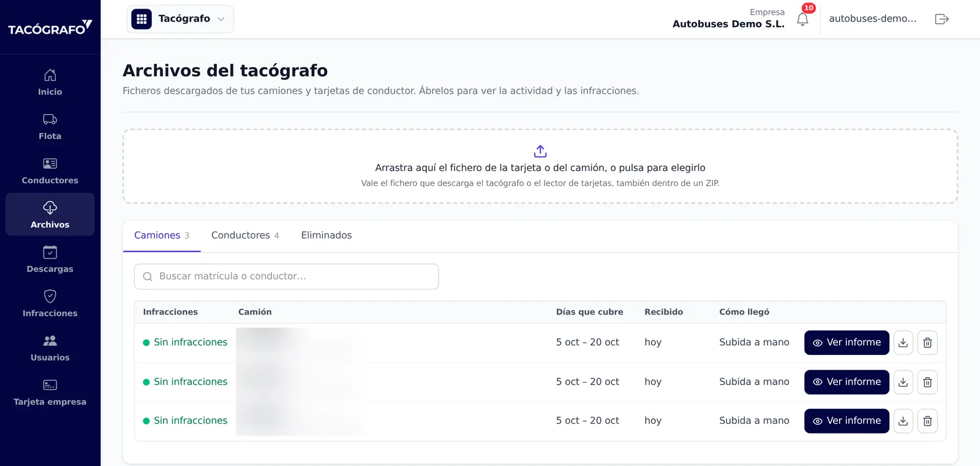Focus the Buscar matrícula o conductor field
Viewport: 980px width, 466px height.
pos(287,277)
